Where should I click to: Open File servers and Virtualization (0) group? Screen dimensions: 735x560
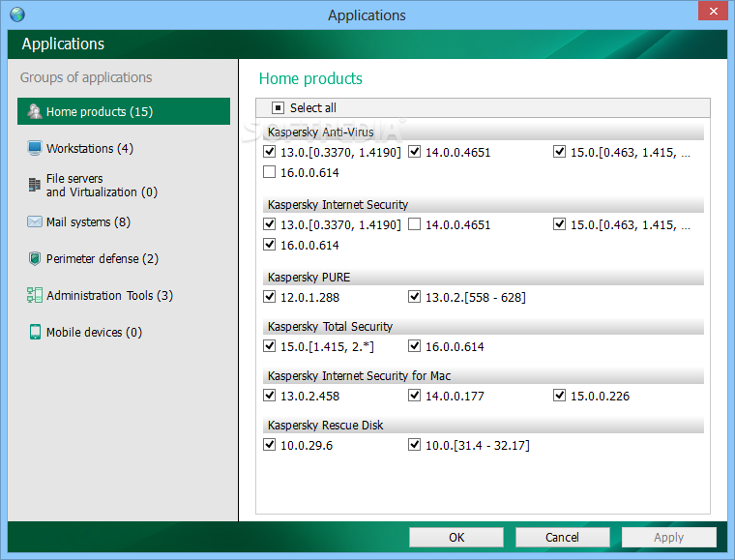point(102,185)
